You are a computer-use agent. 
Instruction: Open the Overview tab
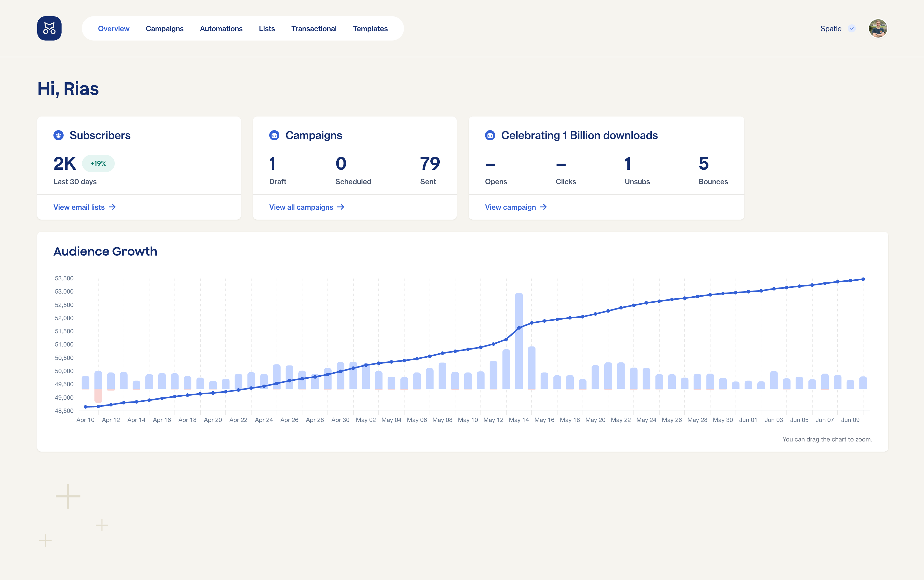click(113, 29)
